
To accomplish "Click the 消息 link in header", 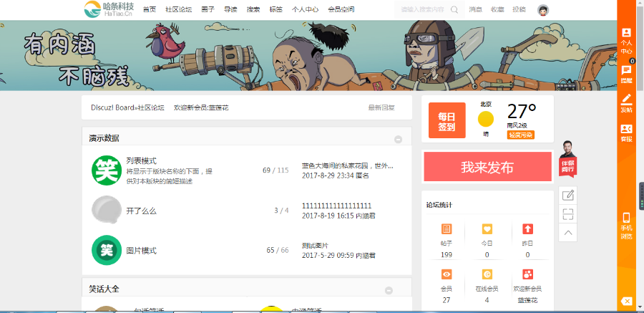I will (x=475, y=9).
